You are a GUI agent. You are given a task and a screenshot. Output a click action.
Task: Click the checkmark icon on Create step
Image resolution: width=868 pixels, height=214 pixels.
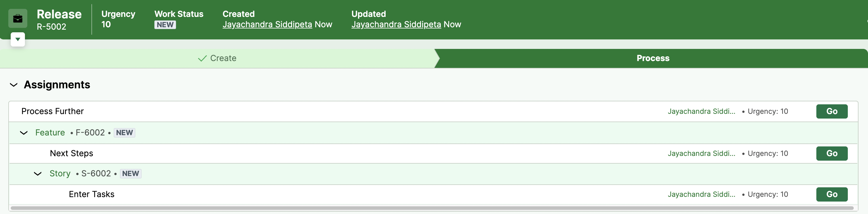pyautogui.click(x=202, y=59)
